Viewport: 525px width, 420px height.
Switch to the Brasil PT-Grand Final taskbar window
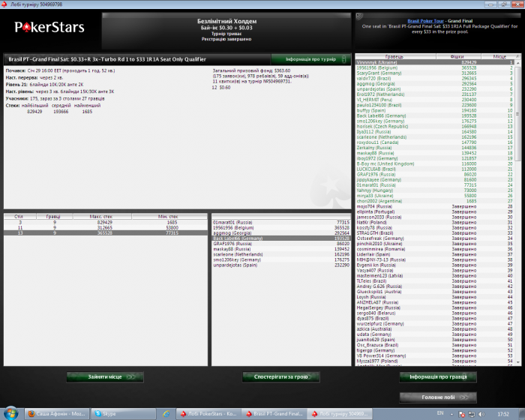pyautogui.click(x=274, y=414)
